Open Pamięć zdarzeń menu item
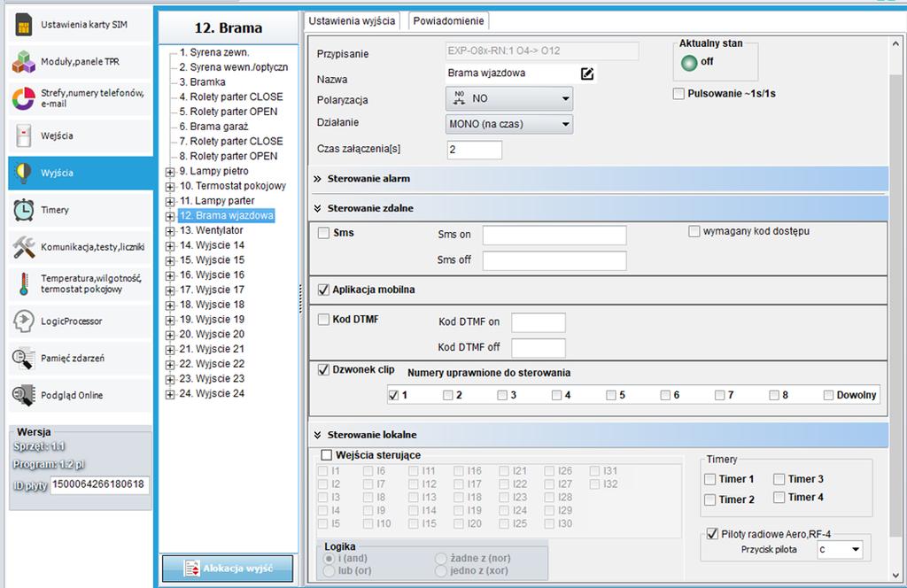Viewport: 907px width, 588px height. click(81, 359)
